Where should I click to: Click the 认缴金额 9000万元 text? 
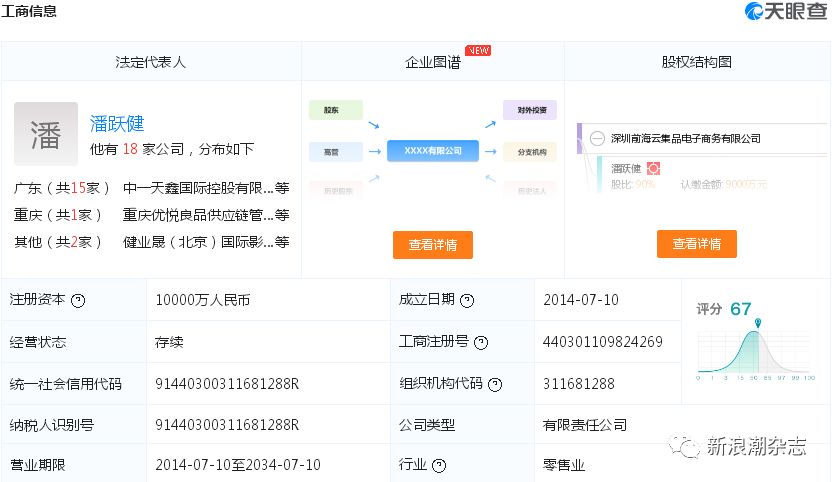724,184
